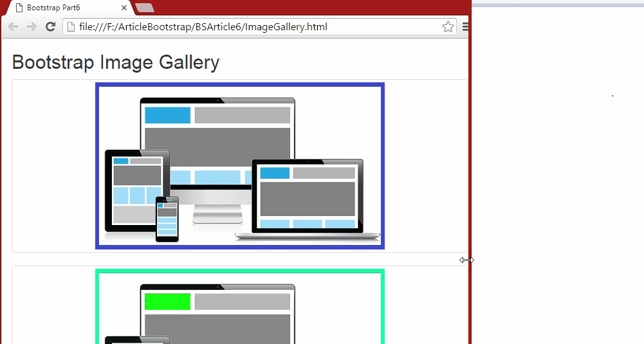Bookmark this page with the star icon
The width and height of the screenshot is (644, 344).
[x=448, y=27]
